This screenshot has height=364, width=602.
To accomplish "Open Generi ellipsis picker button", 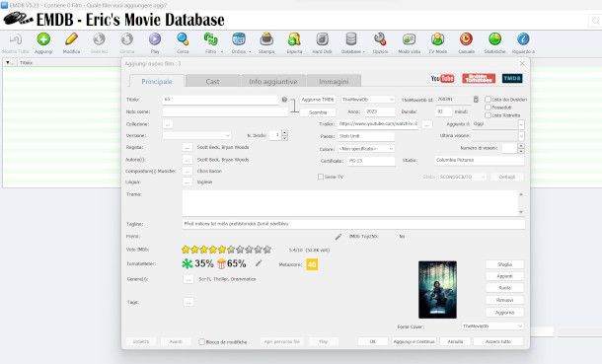I will 188,279.
